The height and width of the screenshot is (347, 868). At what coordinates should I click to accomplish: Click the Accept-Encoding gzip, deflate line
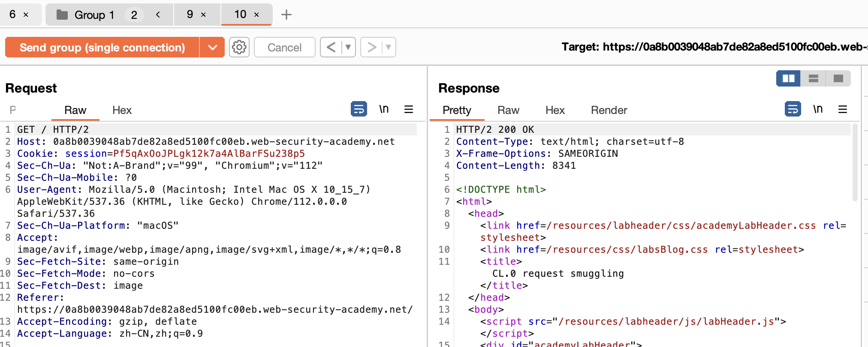click(x=107, y=321)
